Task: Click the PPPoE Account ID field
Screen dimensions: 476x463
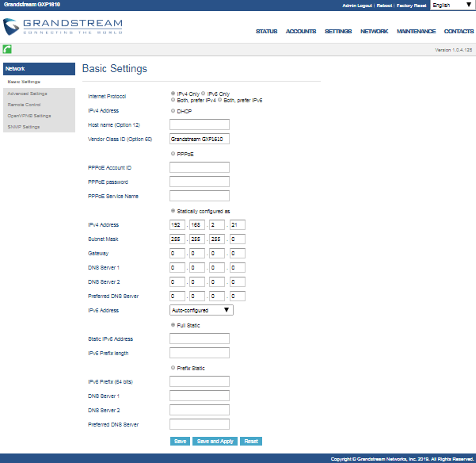Action: point(200,167)
